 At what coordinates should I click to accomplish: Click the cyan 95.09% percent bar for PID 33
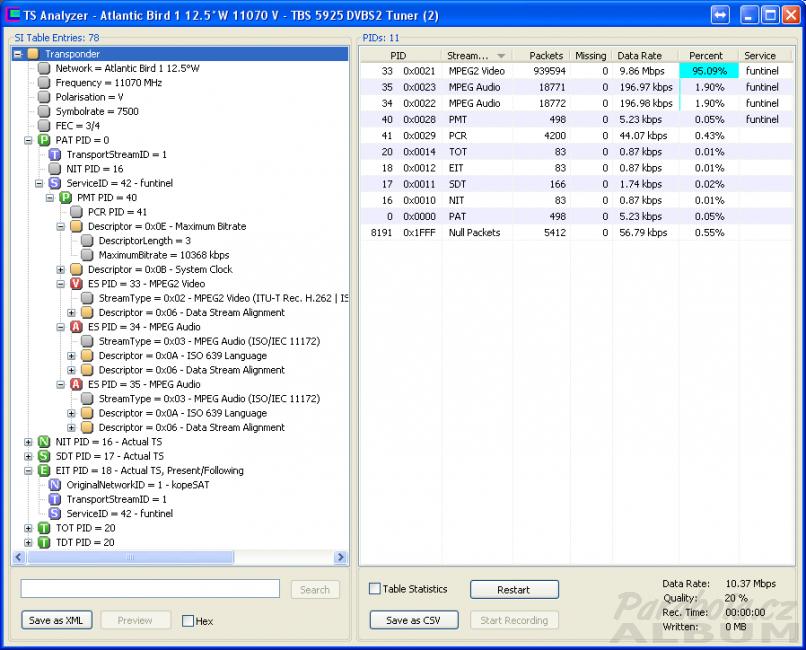tap(709, 71)
